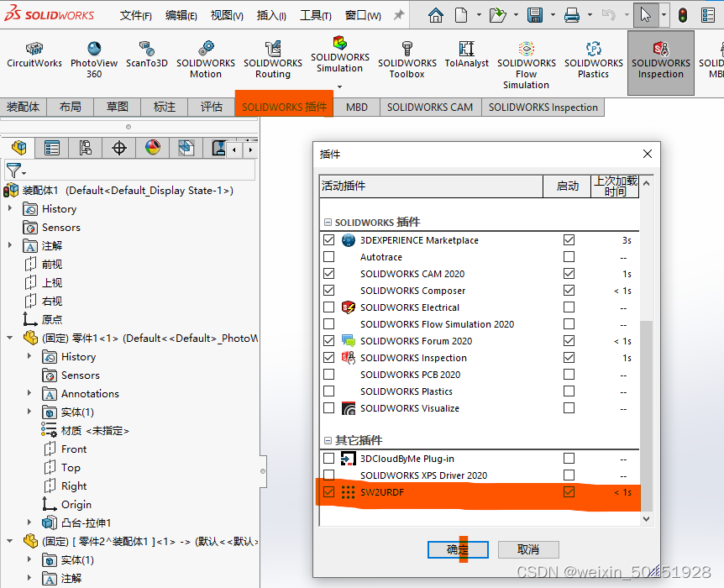The image size is (724, 588).
Task: Toggle SOLIDWORKS Inspection ribbon button
Action: click(x=661, y=63)
